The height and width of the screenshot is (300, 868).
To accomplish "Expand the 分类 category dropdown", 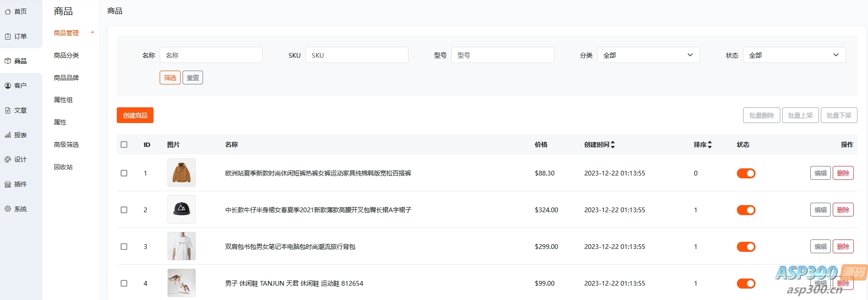I will (x=648, y=55).
